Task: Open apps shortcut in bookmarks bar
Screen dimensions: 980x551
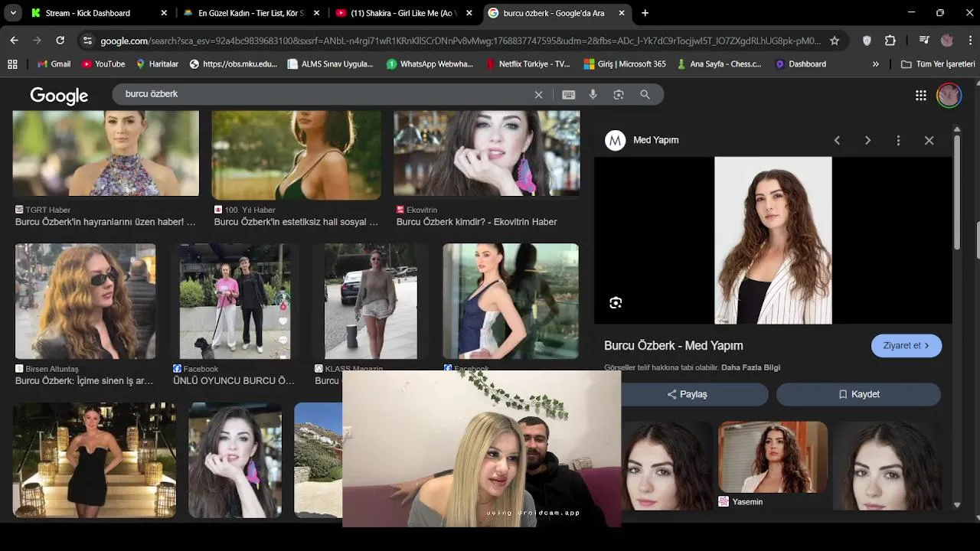Action: [x=12, y=64]
